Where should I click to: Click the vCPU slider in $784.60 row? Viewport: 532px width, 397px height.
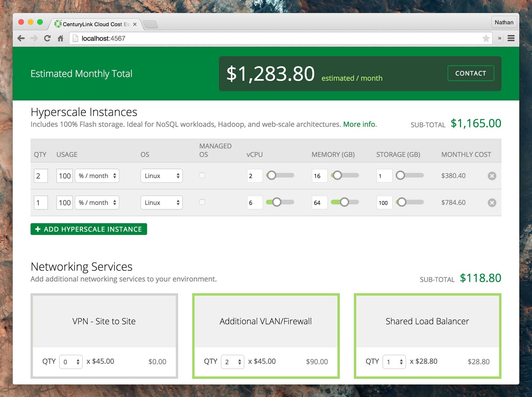point(280,202)
